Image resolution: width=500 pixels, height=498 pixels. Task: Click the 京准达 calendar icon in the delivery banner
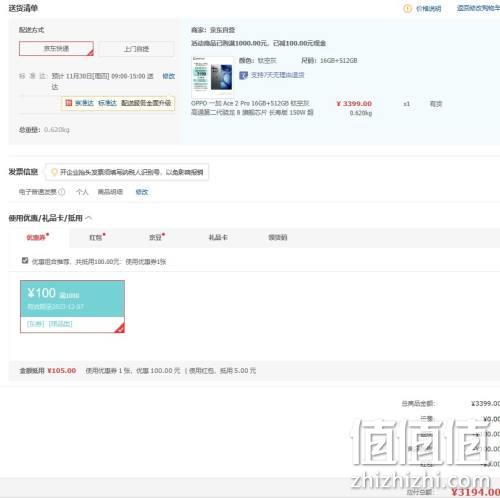(x=69, y=103)
